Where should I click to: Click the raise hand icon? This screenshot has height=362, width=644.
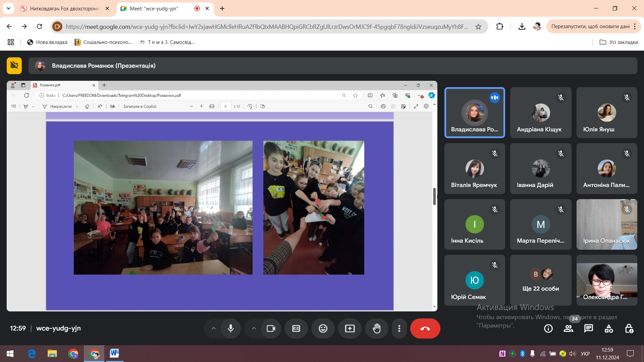tap(377, 328)
